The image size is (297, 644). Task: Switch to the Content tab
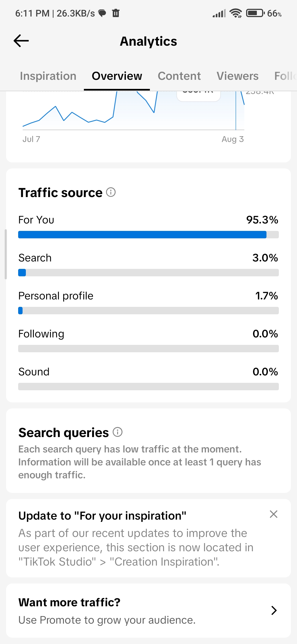[x=179, y=76]
